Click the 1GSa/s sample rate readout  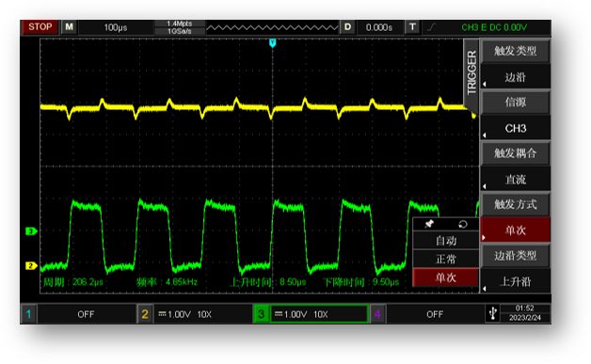(x=180, y=31)
